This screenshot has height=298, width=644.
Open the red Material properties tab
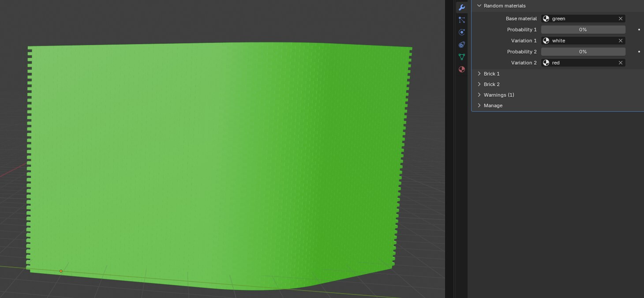pos(462,69)
